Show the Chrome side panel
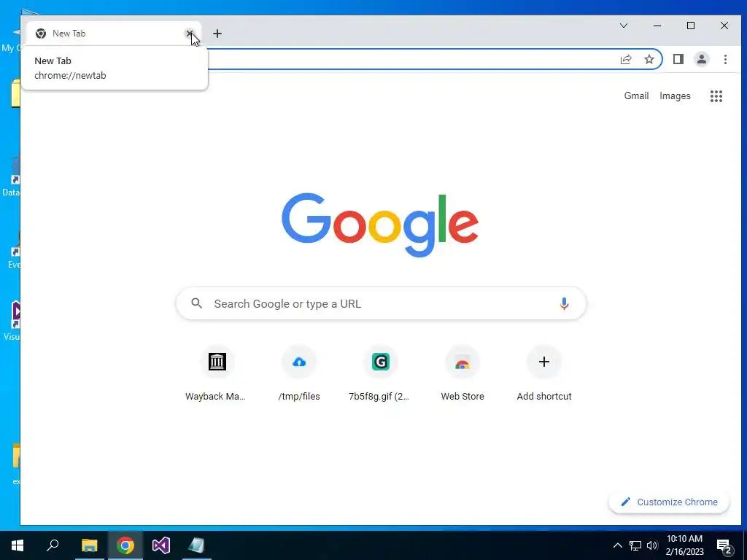The width and height of the screenshot is (747, 560). (678, 59)
